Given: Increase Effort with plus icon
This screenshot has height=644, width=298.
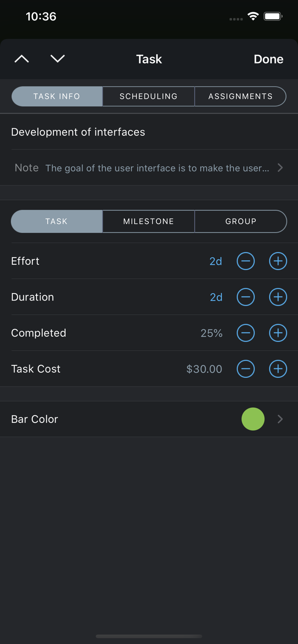Looking at the screenshot, I should click(x=278, y=261).
